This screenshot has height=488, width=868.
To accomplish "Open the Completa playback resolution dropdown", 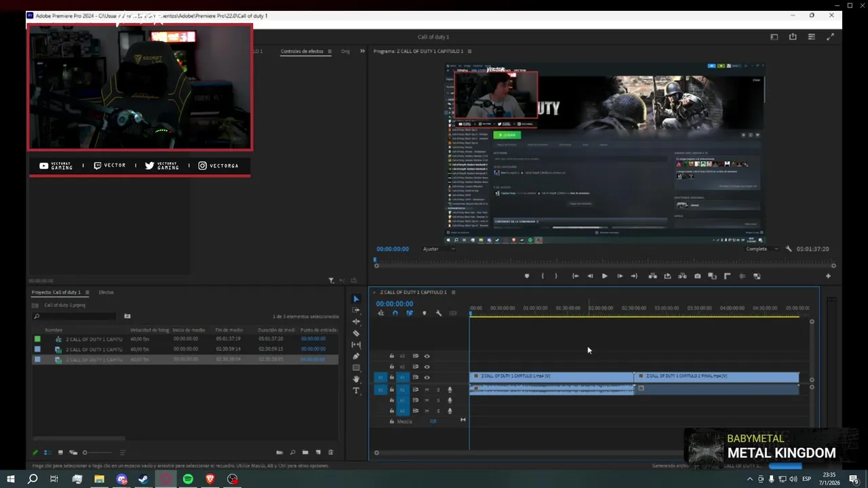I will [762, 249].
